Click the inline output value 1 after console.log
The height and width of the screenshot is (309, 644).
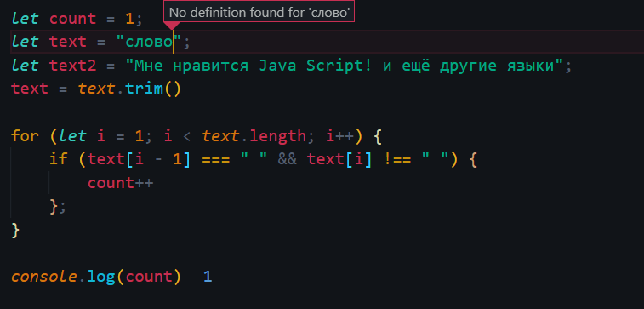pyautogui.click(x=208, y=277)
